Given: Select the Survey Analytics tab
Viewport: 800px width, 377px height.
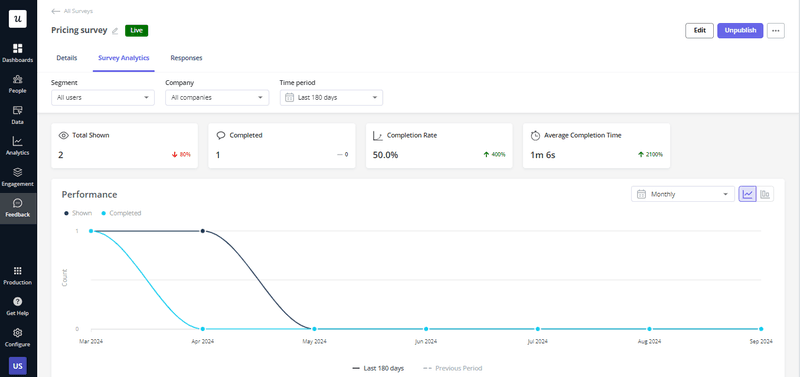Looking at the screenshot, I should point(123,58).
